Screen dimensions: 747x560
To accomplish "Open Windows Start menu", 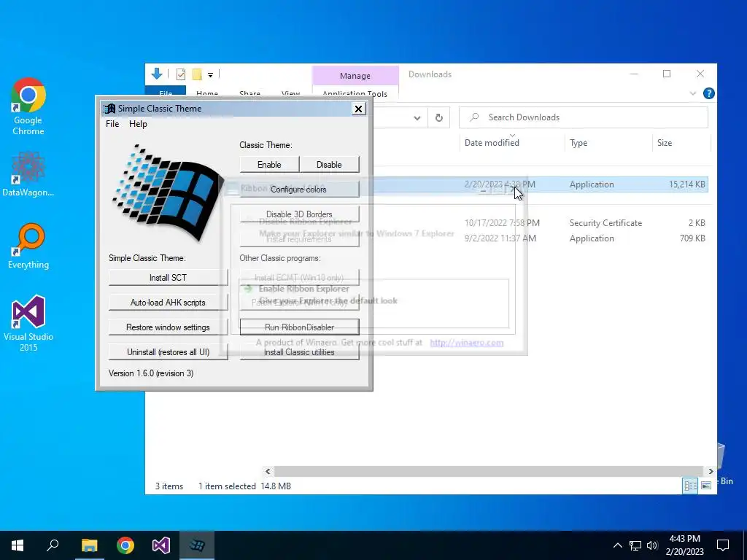I will (18, 545).
